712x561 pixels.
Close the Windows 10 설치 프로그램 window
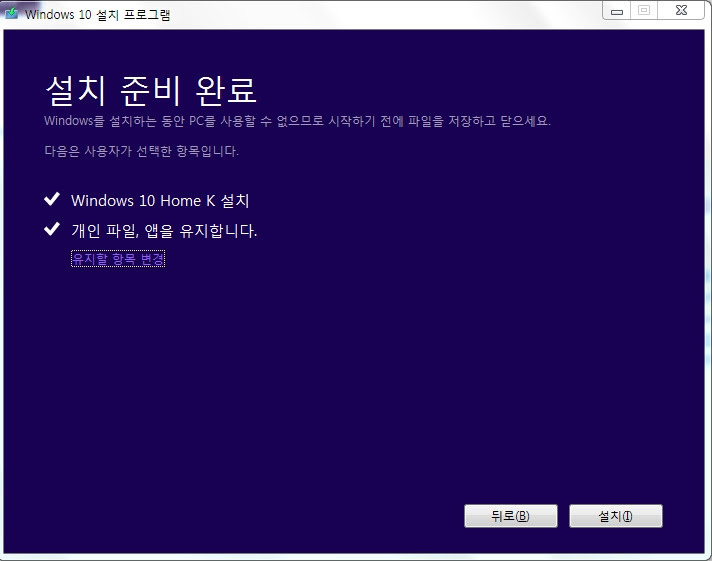(x=681, y=11)
